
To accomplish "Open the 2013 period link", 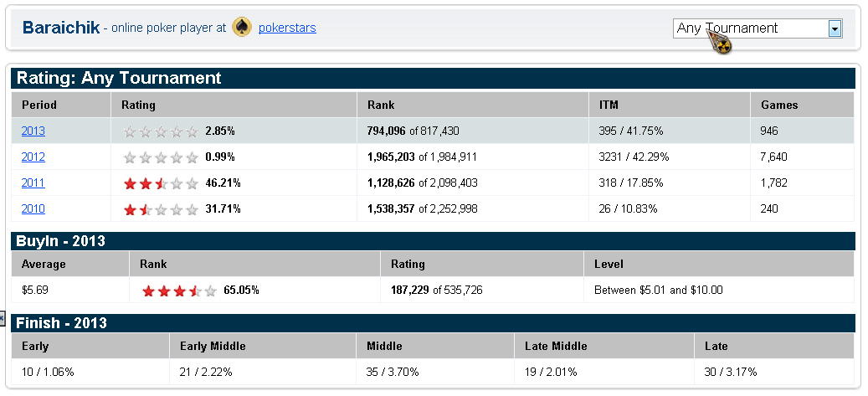I will [x=33, y=131].
